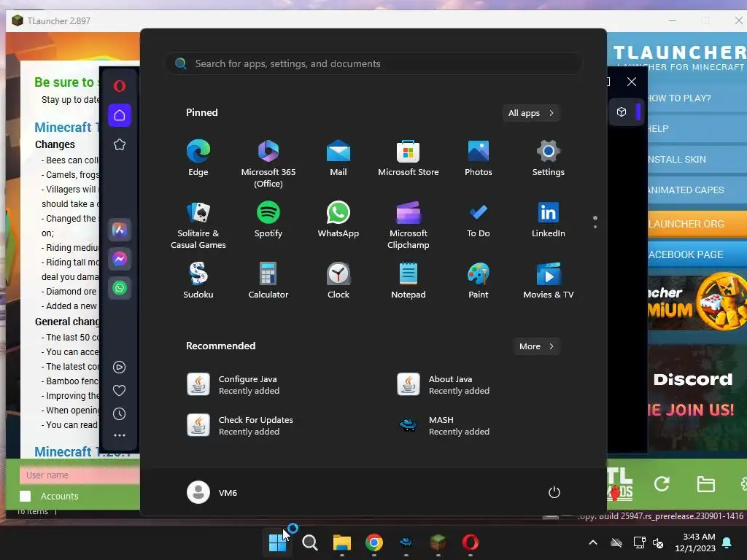Click Opera logo menu in sidebar
The width and height of the screenshot is (747, 560).
point(120,86)
